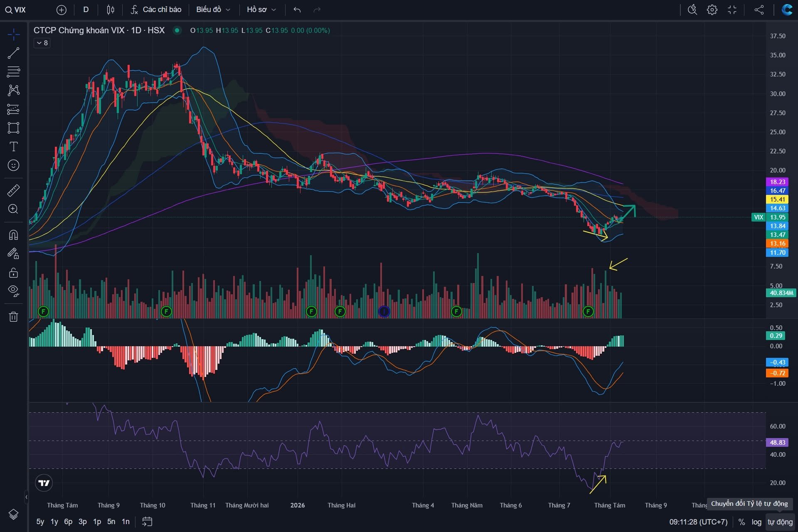Activate the zoom in tool
This screenshot has height=532, width=798.
click(13, 209)
